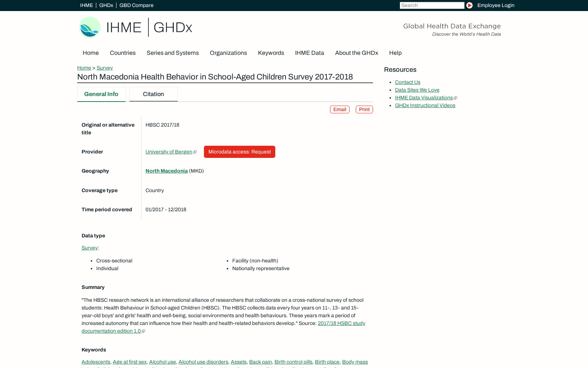Open IHME link in top bar

click(86, 5)
